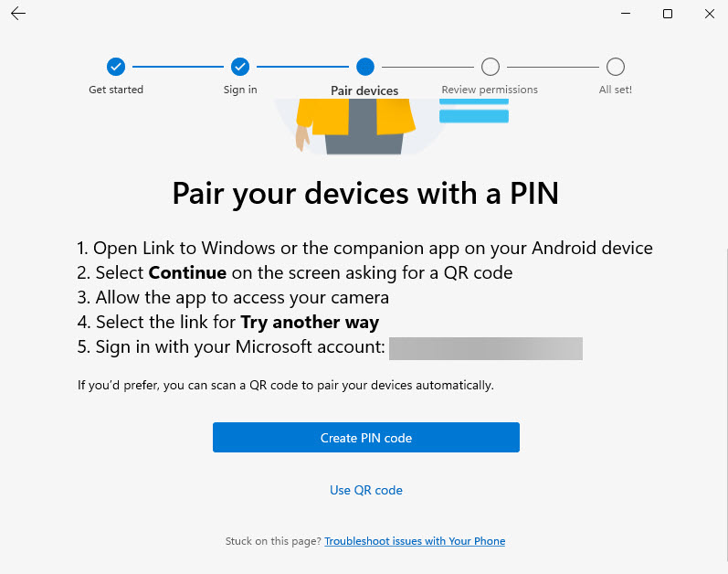Viewport: 728px width, 574px height.
Task: Select the Get started step label
Action: pos(116,90)
